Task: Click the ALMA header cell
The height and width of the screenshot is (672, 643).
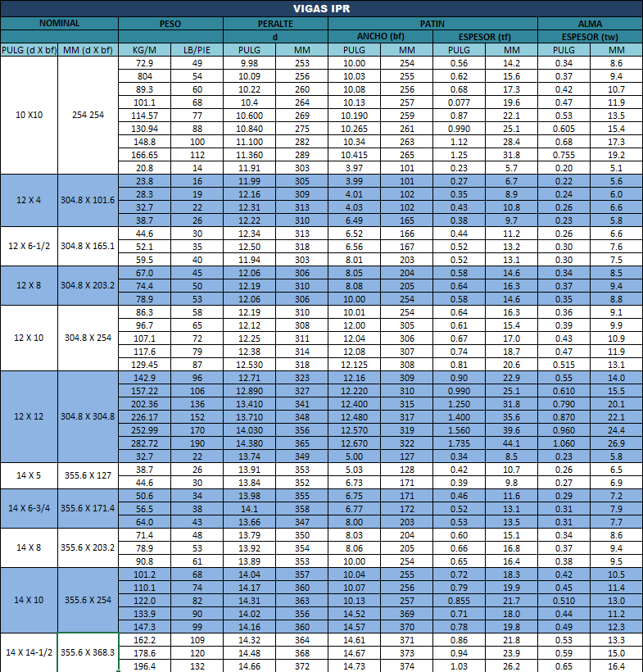Action: tap(590, 24)
